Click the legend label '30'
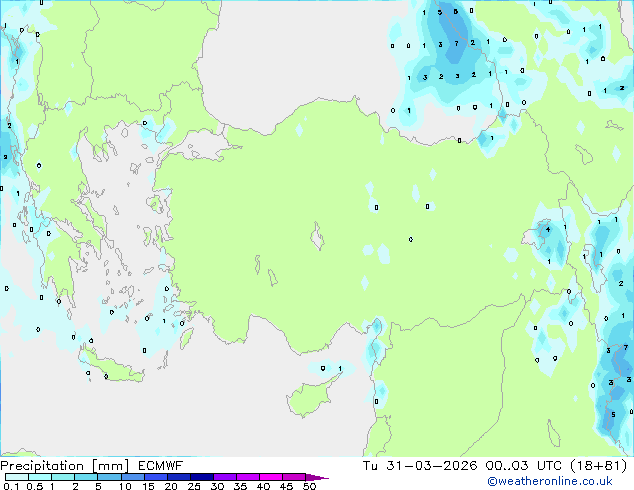Screen dimensions: 634x490 point(217,486)
